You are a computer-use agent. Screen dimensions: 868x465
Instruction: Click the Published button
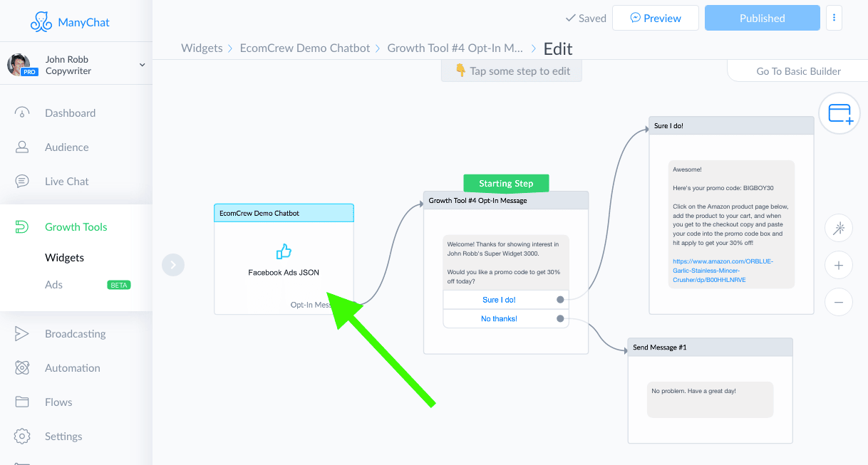763,19
